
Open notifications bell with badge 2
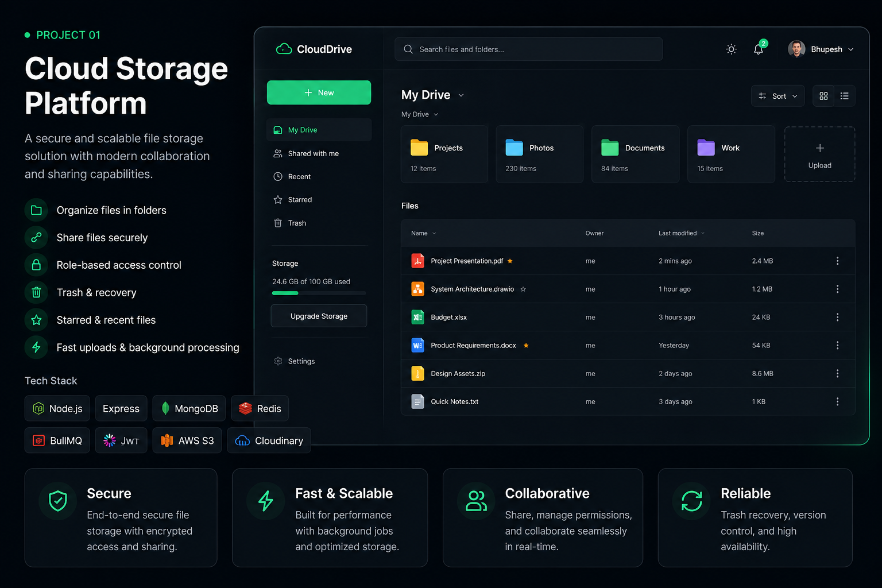tap(759, 48)
